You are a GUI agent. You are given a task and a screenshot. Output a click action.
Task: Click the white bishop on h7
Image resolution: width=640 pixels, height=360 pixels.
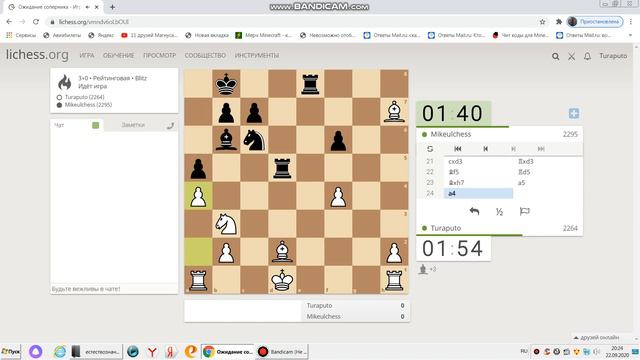pos(394,112)
